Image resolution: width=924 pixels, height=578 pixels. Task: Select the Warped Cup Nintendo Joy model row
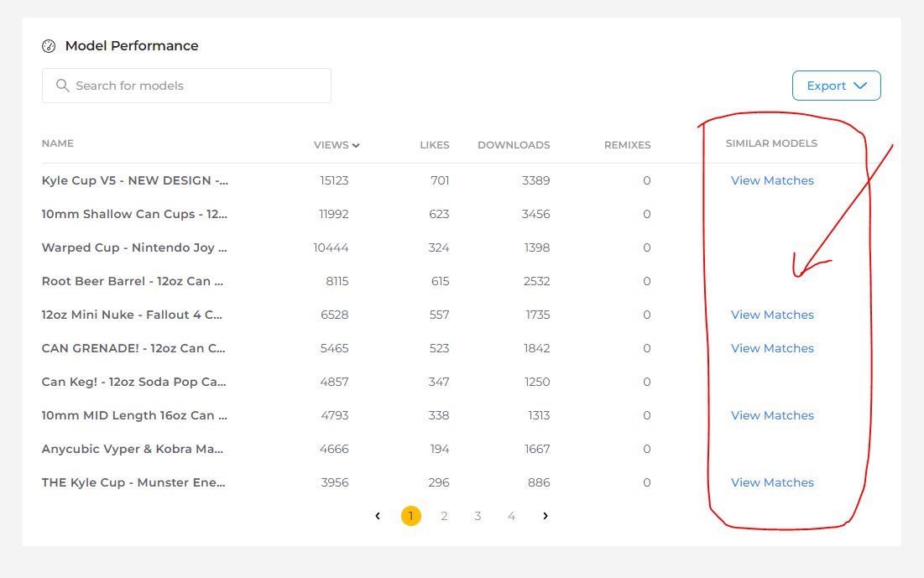tap(133, 247)
